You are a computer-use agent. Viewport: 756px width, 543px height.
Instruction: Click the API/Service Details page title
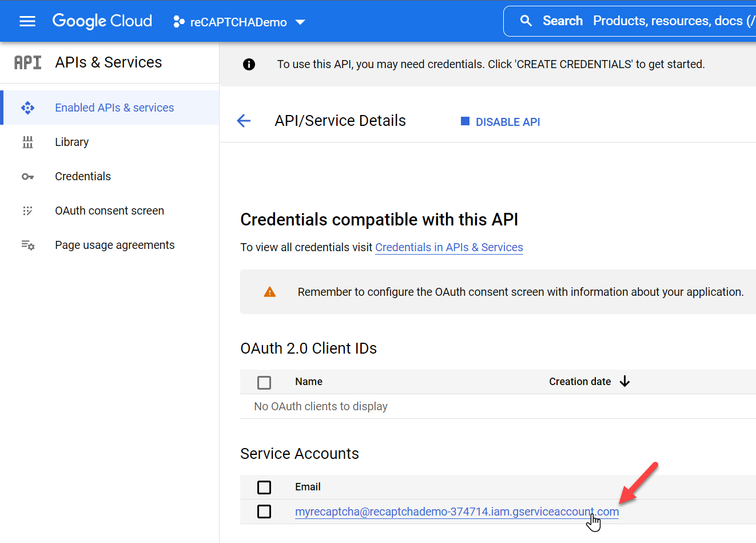tap(340, 121)
